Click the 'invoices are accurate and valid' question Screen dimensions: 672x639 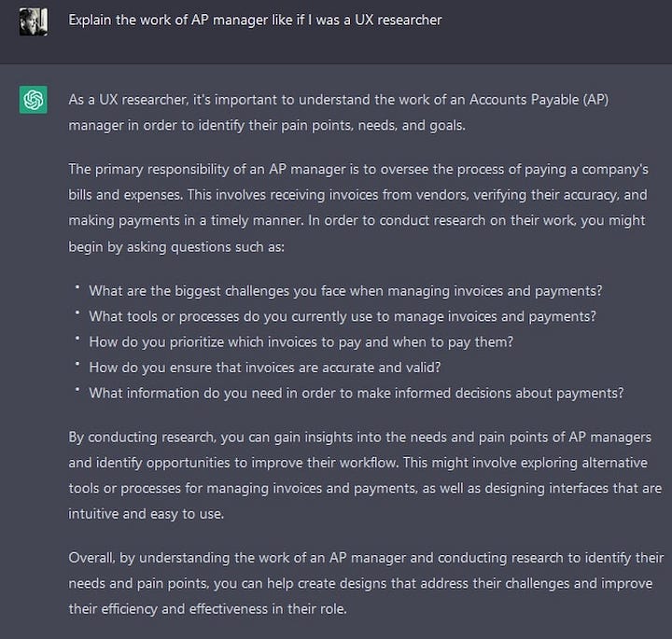pos(264,368)
